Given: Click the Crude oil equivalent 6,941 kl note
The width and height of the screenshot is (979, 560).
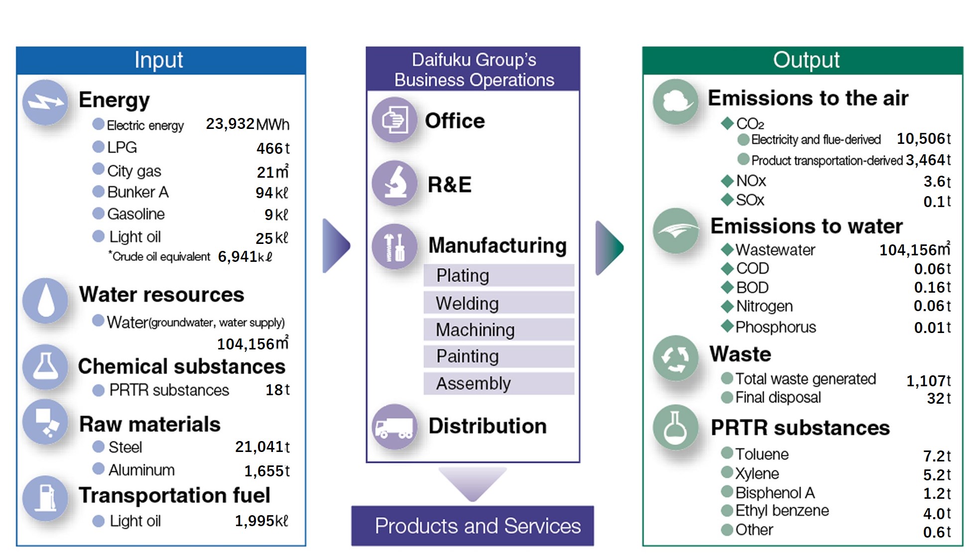Looking at the screenshot, I should point(191,256).
